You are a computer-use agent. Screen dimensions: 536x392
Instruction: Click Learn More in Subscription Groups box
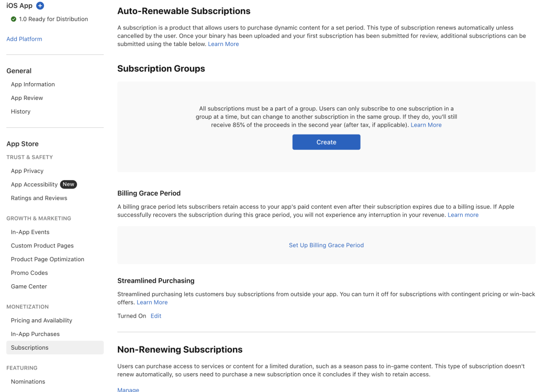coord(426,125)
